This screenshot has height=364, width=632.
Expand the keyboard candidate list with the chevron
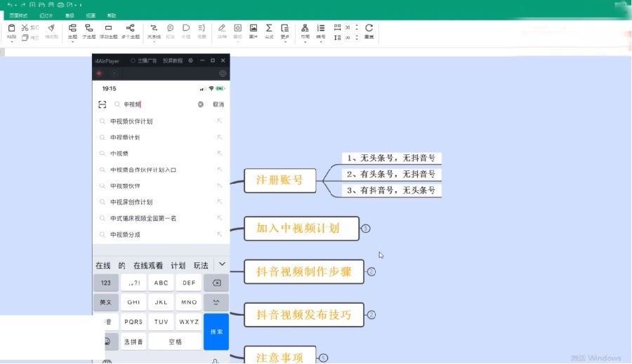tap(222, 264)
